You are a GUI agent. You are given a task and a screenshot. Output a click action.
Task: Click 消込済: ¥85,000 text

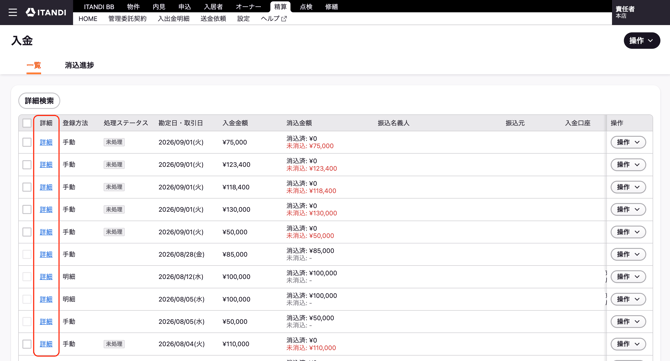(x=310, y=251)
